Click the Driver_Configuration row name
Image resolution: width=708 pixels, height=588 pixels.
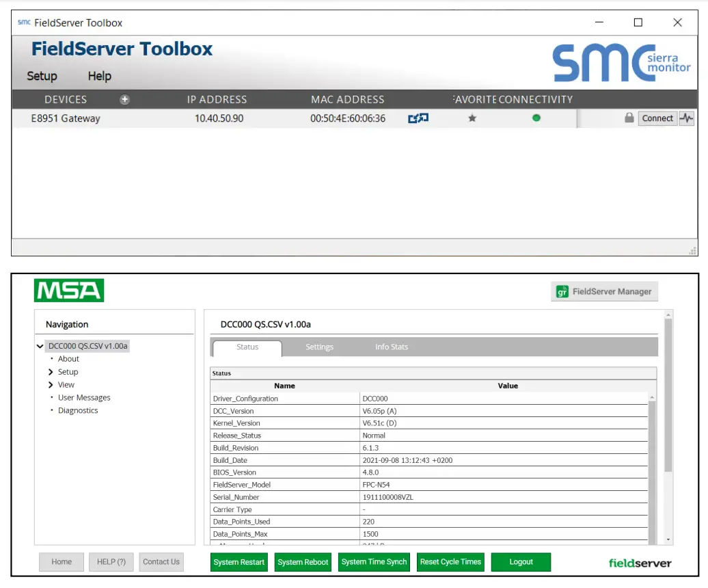(x=245, y=399)
